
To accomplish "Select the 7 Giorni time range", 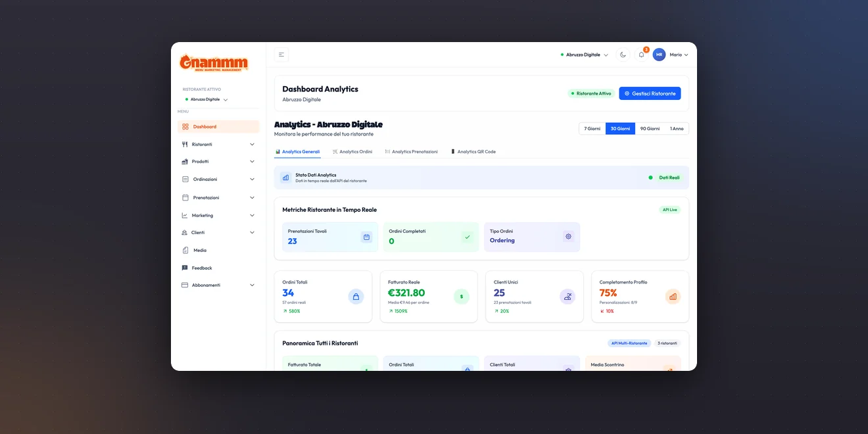I will pyautogui.click(x=592, y=128).
